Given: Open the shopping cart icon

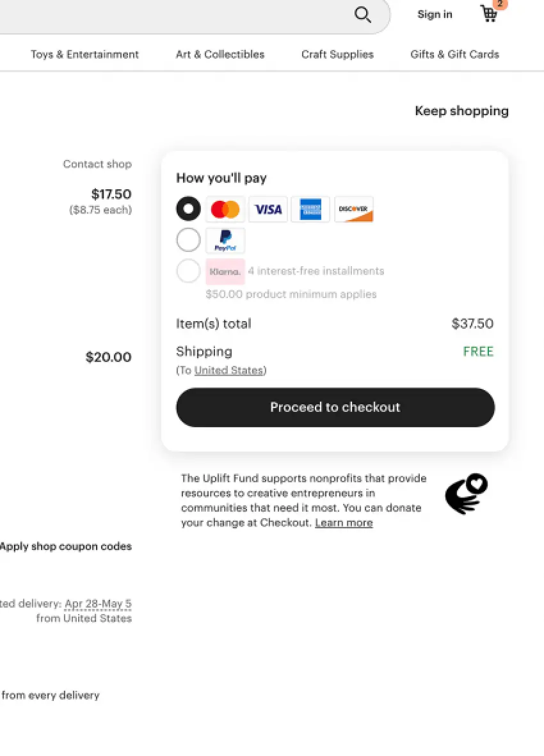Looking at the screenshot, I should pos(489,14).
